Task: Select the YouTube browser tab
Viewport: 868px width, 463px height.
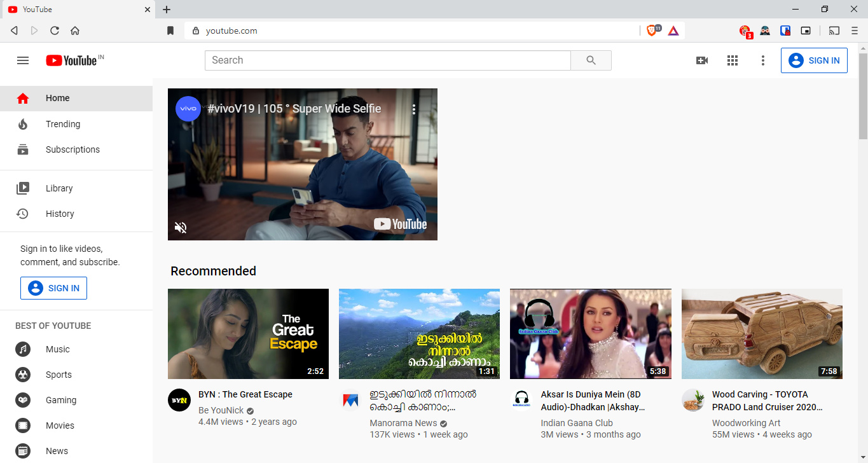Action: pyautogui.click(x=78, y=10)
